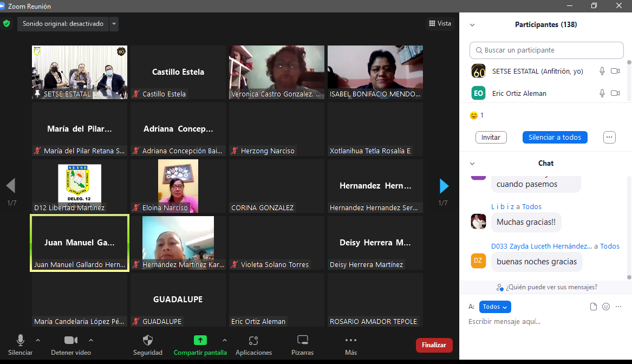
Task: Click the microphone icon beside Eric Ortiz Aleman participant
Action: click(602, 93)
